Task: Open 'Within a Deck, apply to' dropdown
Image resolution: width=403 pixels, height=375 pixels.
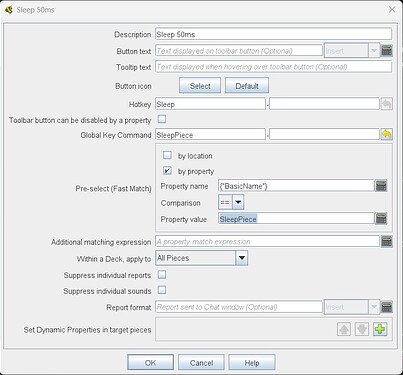Action: click(202, 258)
